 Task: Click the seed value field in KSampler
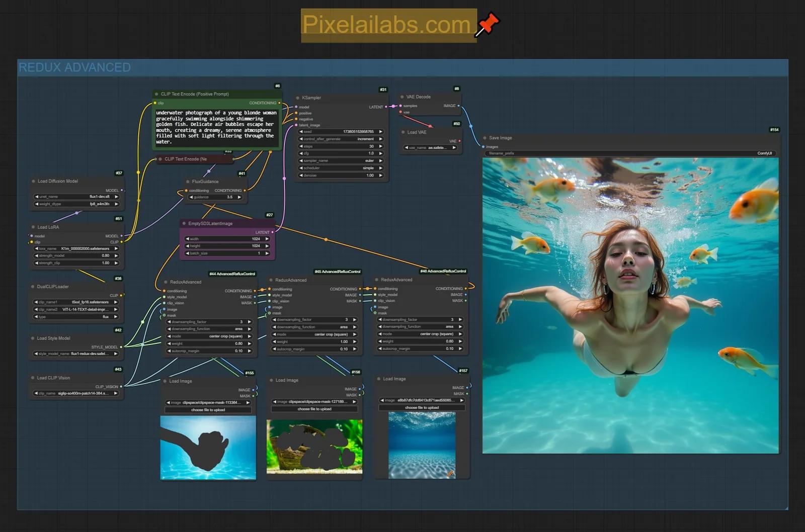(x=341, y=132)
